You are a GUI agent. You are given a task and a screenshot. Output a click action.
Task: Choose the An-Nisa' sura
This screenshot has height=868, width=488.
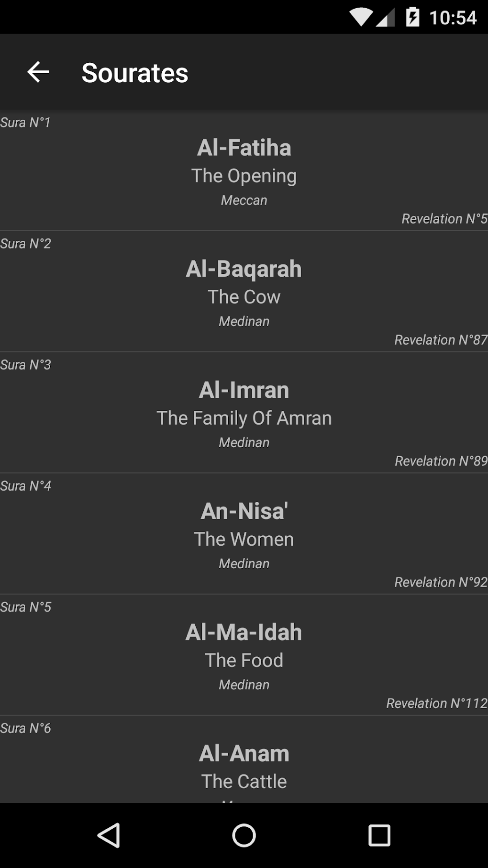click(244, 511)
